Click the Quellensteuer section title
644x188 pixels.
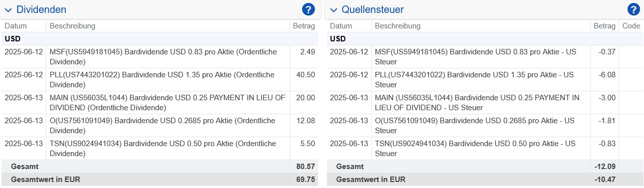[x=373, y=9]
